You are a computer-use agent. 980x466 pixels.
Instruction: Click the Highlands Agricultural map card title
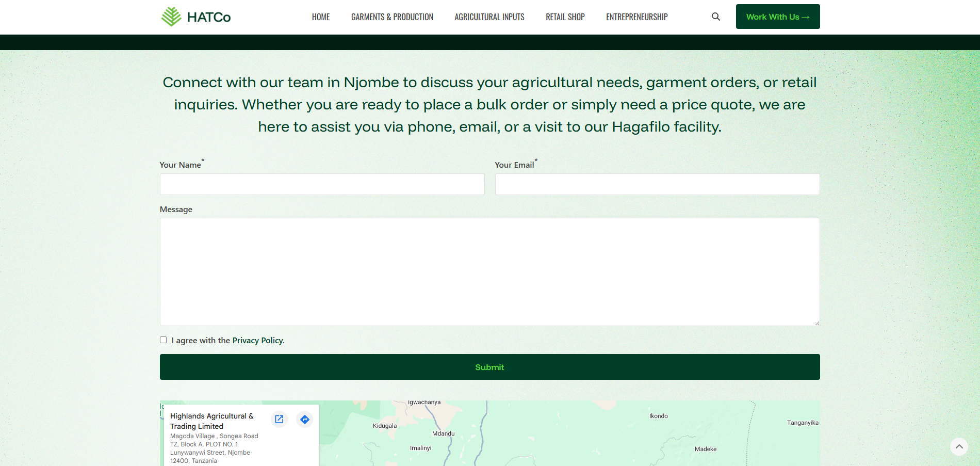tap(212, 421)
